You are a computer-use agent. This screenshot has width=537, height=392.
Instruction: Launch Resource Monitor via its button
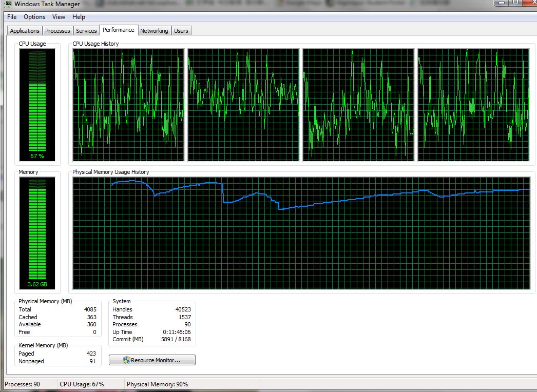click(152, 360)
